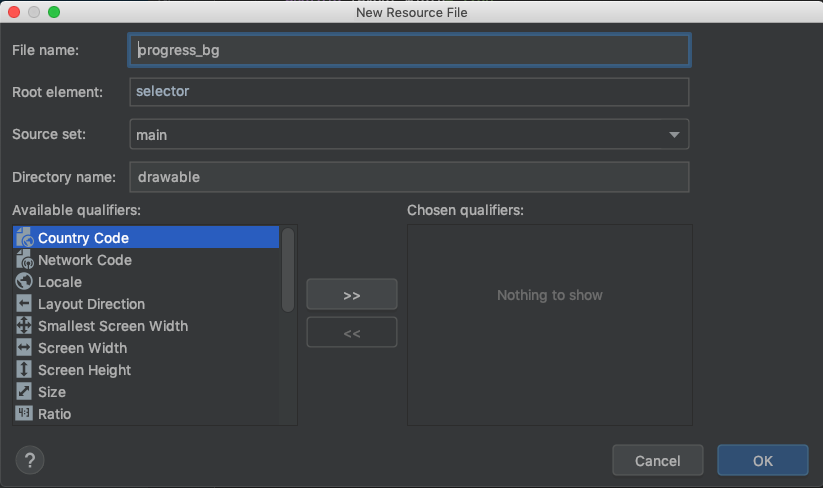Add qualifier with the >> button
This screenshot has height=488, width=823.
point(352,294)
